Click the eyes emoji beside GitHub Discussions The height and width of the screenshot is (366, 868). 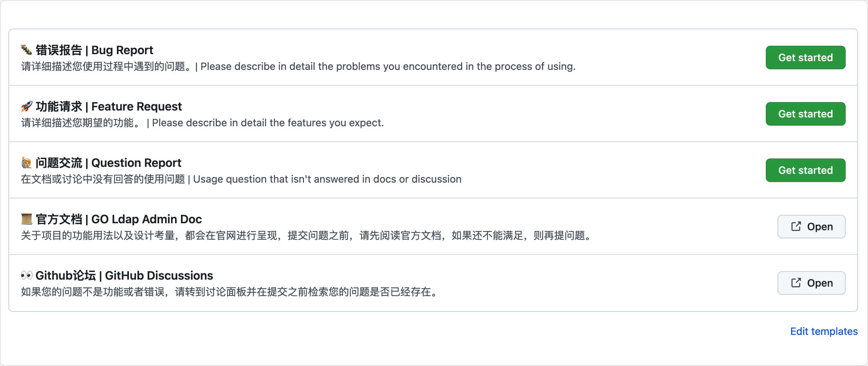[27, 275]
